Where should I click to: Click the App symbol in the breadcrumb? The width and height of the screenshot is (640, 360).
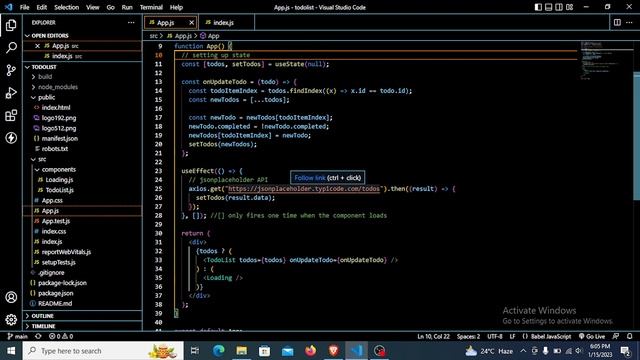[x=210, y=36]
